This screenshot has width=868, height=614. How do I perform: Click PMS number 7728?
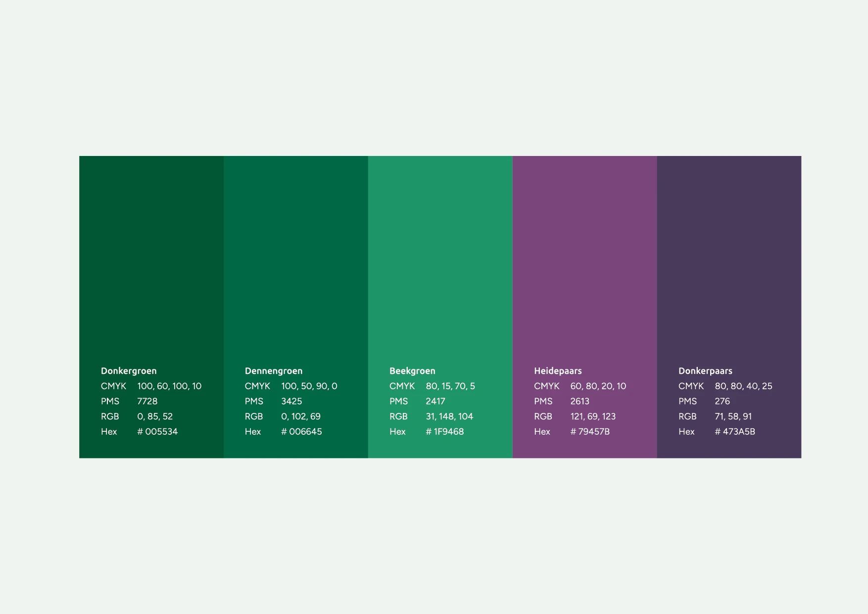coord(147,402)
